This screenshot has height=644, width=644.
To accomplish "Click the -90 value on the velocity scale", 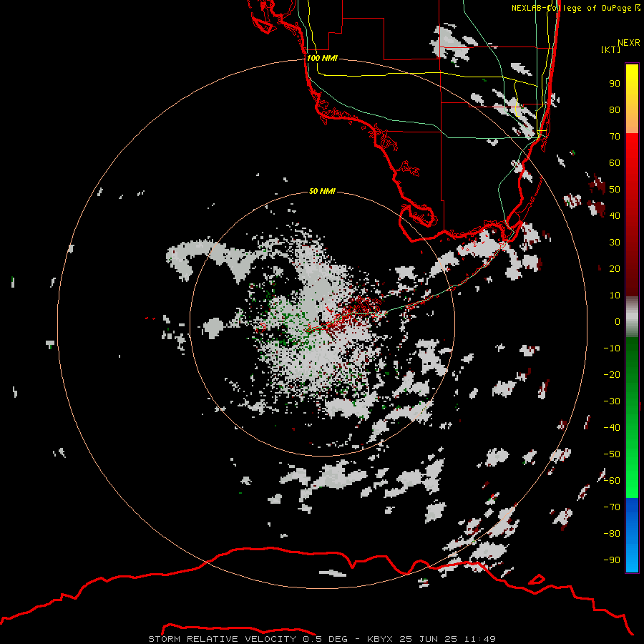I will (x=612, y=560).
